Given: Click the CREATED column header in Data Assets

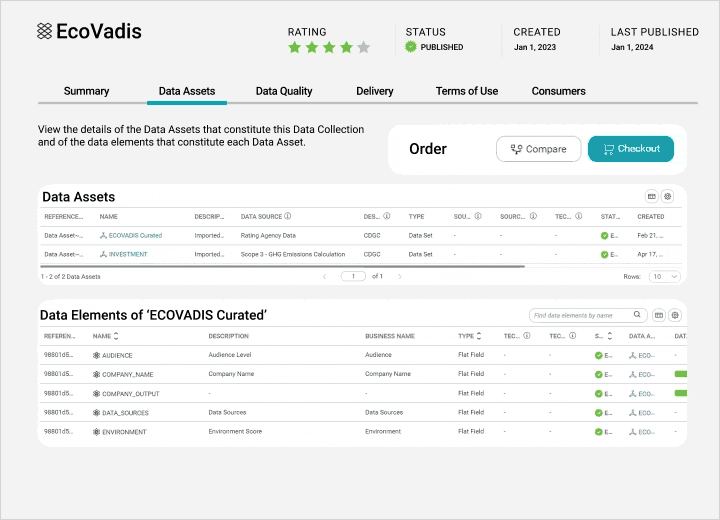Looking at the screenshot, I should pos(651,216).
